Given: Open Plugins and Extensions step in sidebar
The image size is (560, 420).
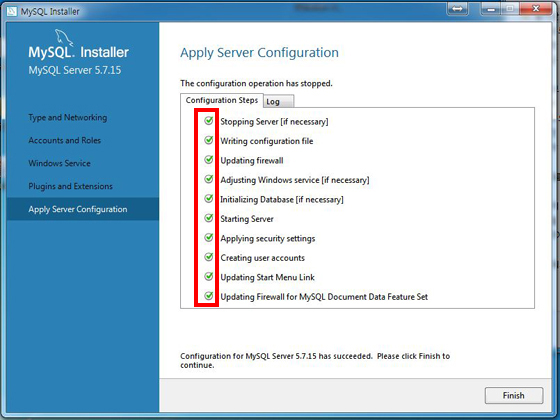Looking at the screenshot, I should click(x=70, y=186).
